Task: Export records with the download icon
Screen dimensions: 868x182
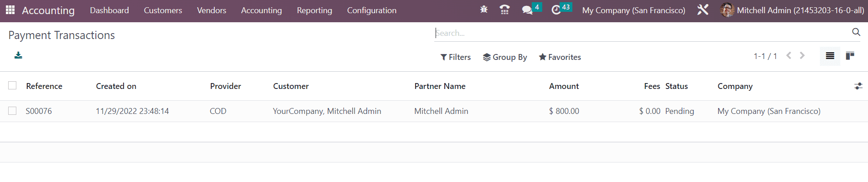Action: point(18,55)
